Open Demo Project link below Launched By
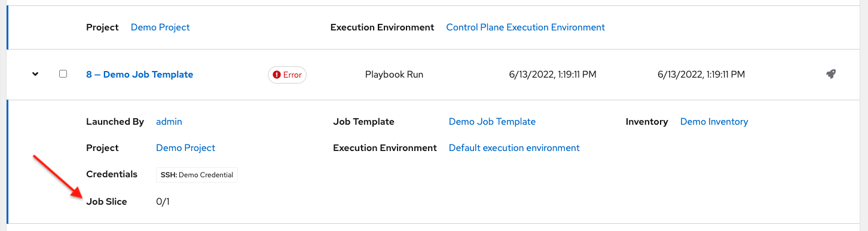868x231 pixels. coord(185,147)
